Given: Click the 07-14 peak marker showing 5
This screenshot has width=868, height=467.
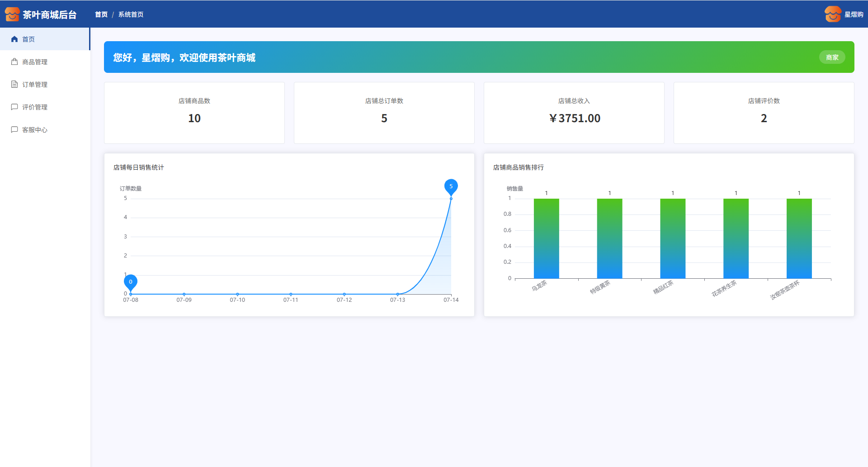Looking at the screenshot, I should [x=451, y=186].
